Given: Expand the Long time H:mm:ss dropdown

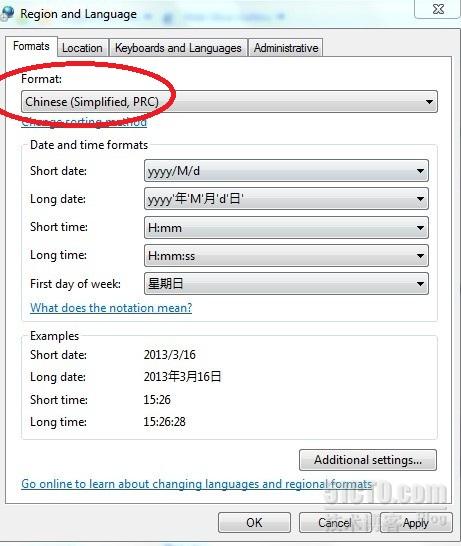Looking at the screenshot, I should click(286, 256).
